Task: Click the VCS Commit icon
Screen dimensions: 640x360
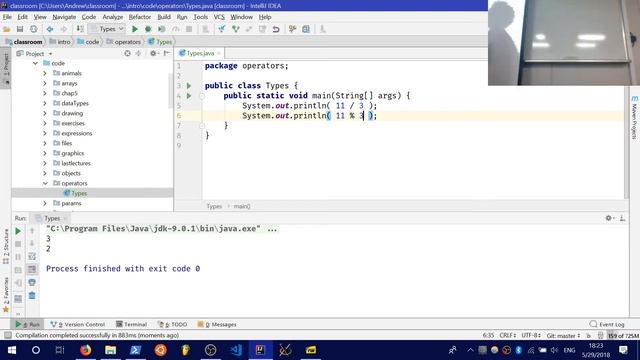Action: (236, 29)
